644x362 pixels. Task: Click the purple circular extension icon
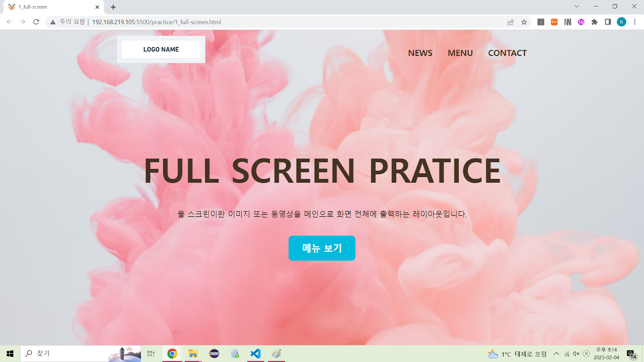point(581,22)
